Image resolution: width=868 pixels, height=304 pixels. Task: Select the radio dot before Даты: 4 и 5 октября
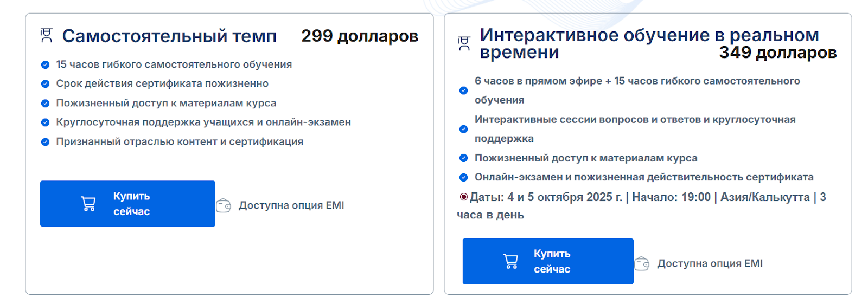click(x=463, y=197)
